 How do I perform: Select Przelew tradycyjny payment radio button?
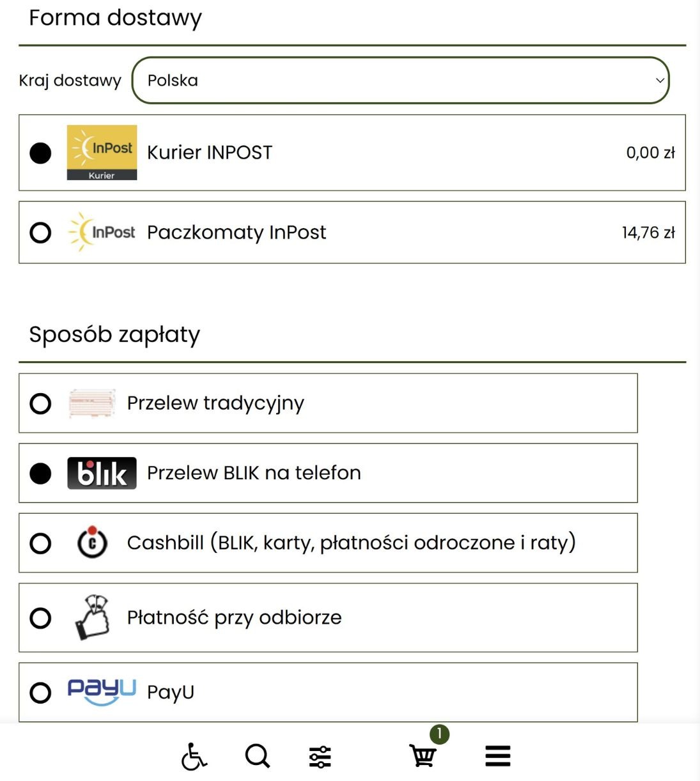click(40, 403)
